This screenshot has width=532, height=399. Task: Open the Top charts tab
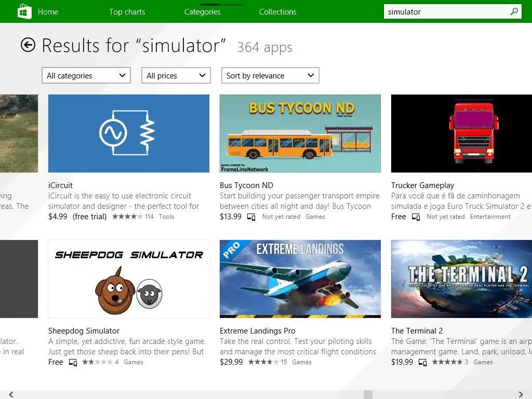point(127,11)
